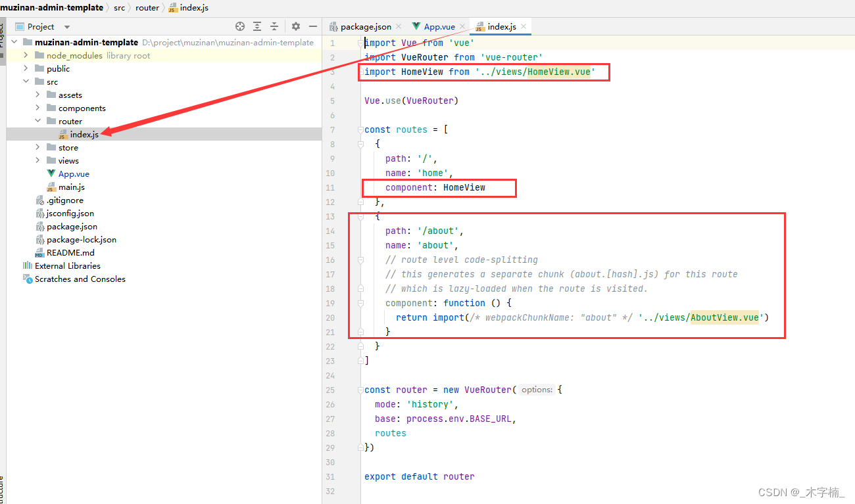Expand the assets folder arrow
This screenshot has width=855, height=504.
tap(37, 95)
